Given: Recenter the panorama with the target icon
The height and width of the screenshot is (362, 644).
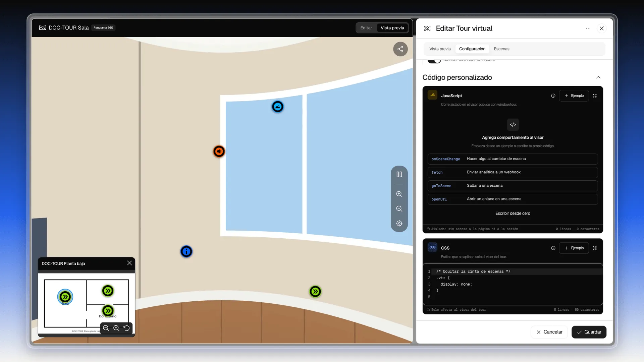Looking at the screenshot, I should point(399,224).
